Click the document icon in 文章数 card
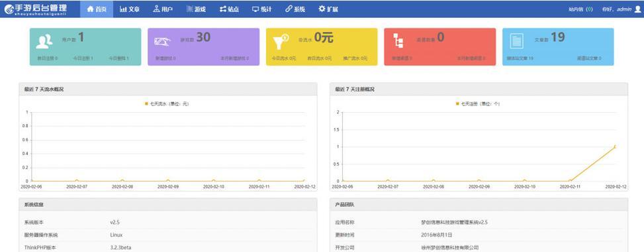644x252 pixels. [516, 41]
